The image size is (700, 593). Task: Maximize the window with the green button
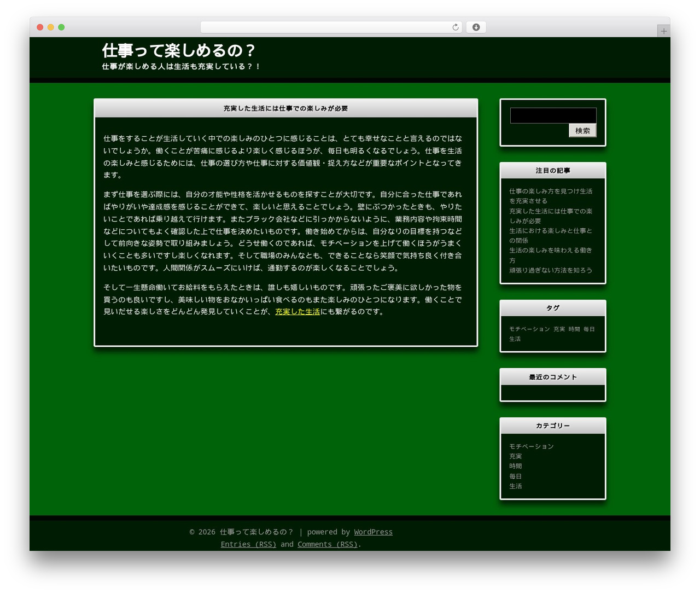pos(61,27)
